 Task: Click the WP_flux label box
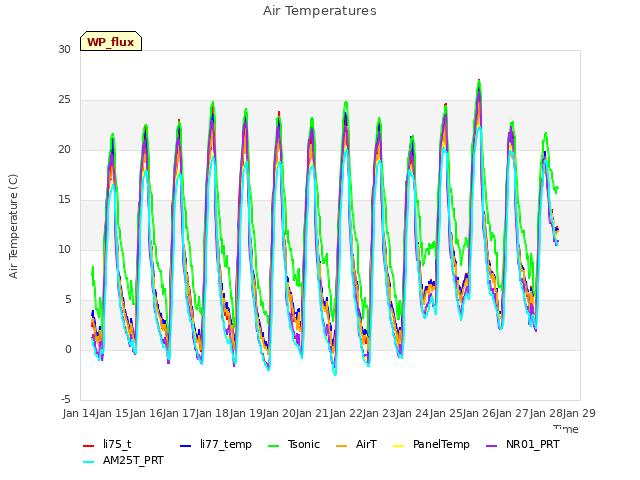[x=111, y=41]
